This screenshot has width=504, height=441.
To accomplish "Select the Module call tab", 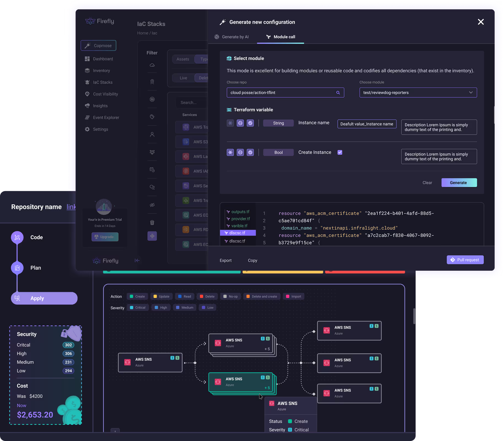I will pos(281,37).
